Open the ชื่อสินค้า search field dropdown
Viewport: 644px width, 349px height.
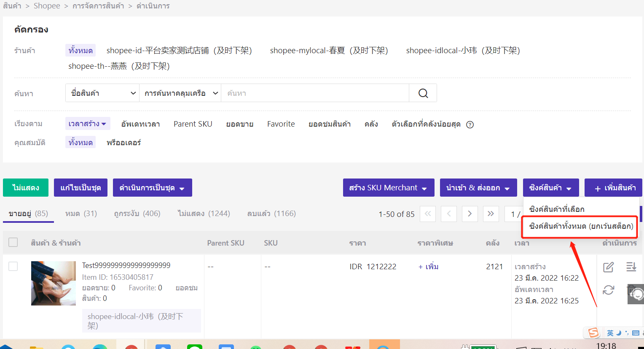102,93
